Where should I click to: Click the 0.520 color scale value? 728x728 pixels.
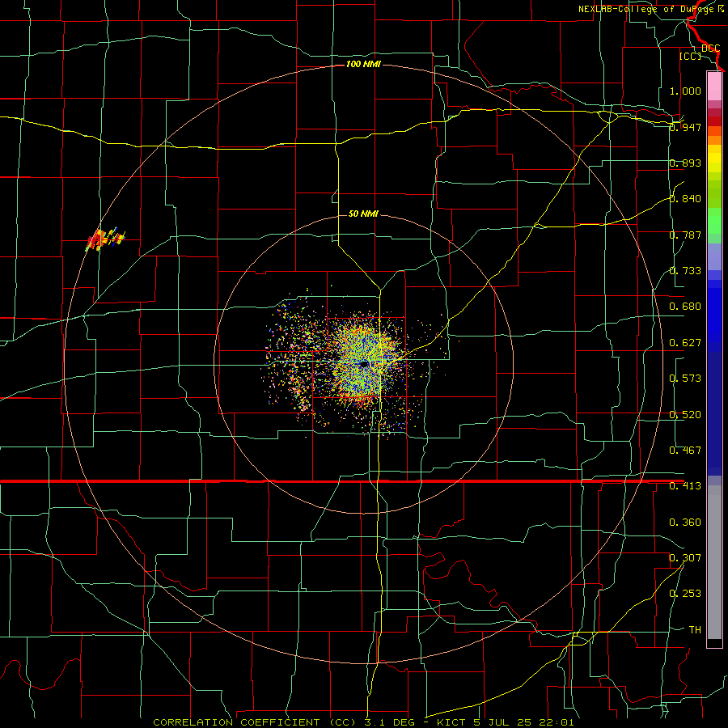[685, 415]
